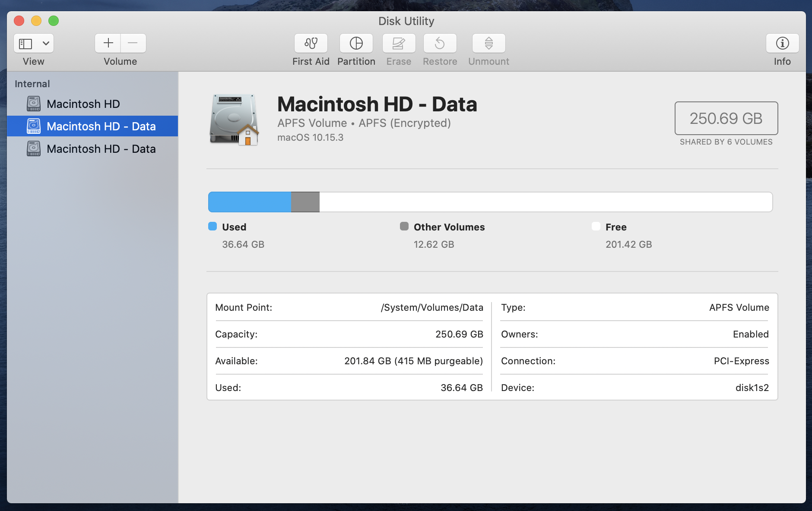Remove a volume with the minus button
The image size is (812, 511).
(133, 43)
